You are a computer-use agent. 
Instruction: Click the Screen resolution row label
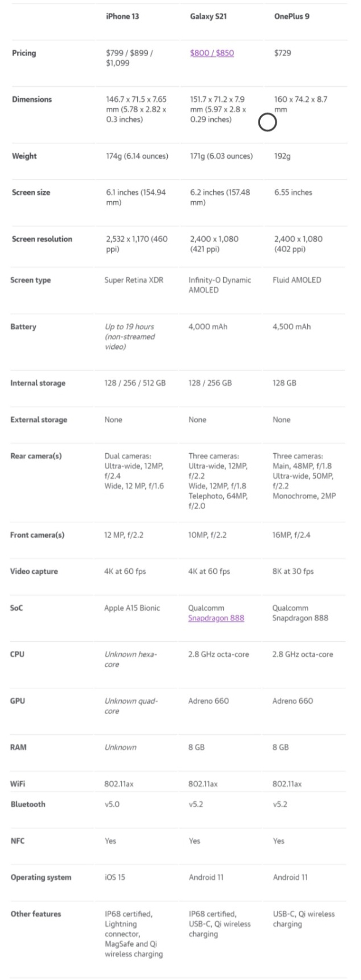point(42,239)
